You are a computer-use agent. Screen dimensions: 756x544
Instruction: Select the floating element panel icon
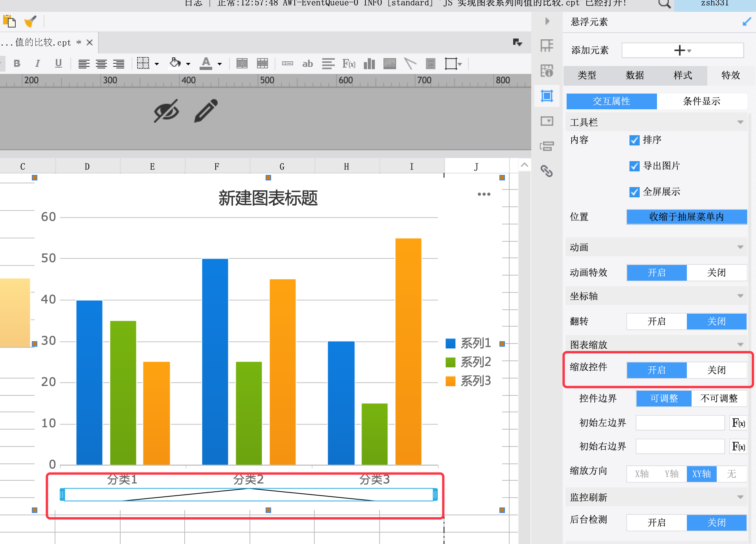pyautogui.click(x=547, y=96)
